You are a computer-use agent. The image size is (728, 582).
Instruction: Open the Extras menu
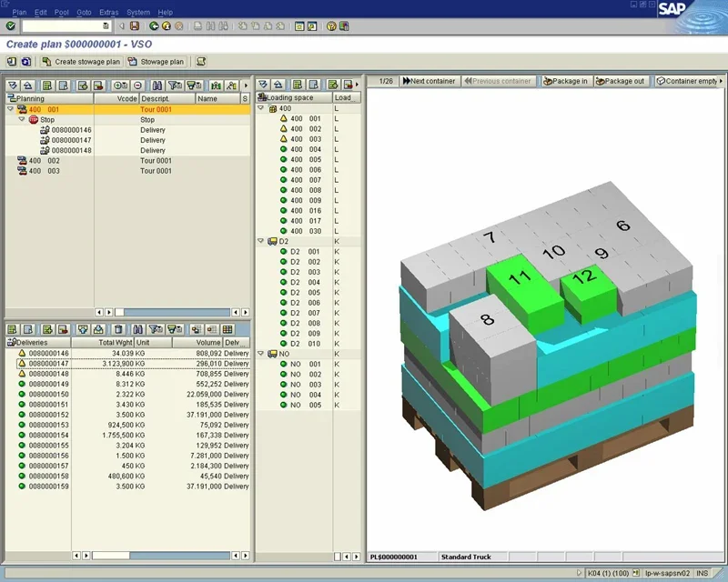108,12
